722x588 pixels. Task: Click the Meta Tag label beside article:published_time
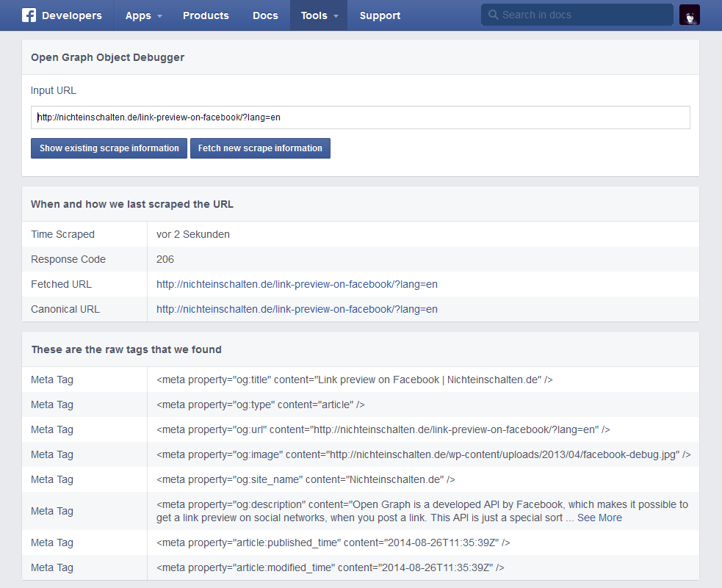pos(52,542)
